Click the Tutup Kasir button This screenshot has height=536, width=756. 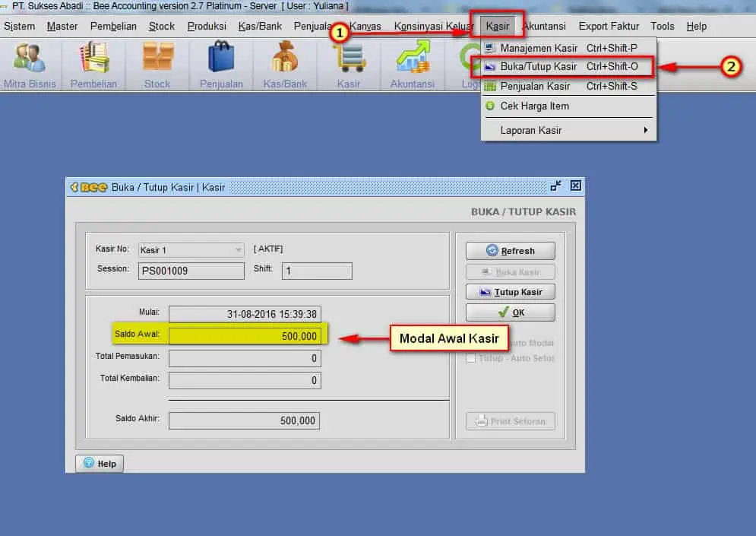pyautogui.click(x=510, y=292)
